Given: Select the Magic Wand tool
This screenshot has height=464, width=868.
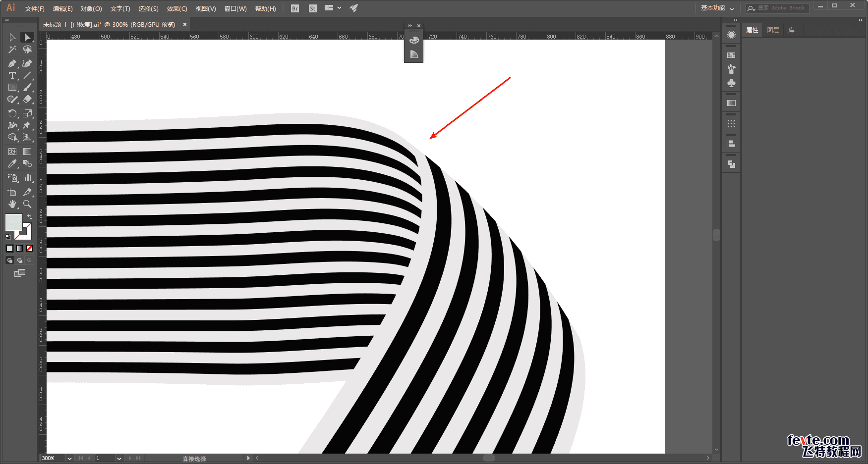Looking at the screenshot, I should pyautogui.click(x=12, y=50).
